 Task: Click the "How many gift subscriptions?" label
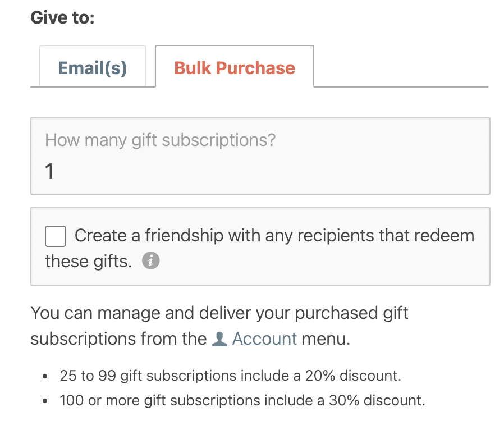[160, 140]
